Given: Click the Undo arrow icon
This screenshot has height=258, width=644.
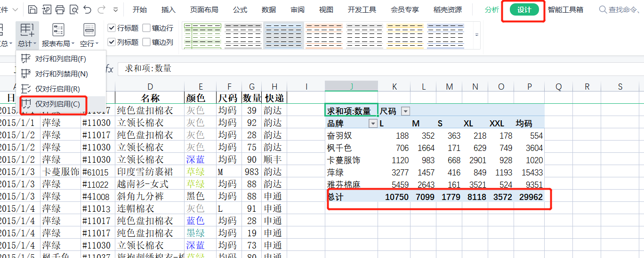Looking at the screenshot, I should point(87,9).
